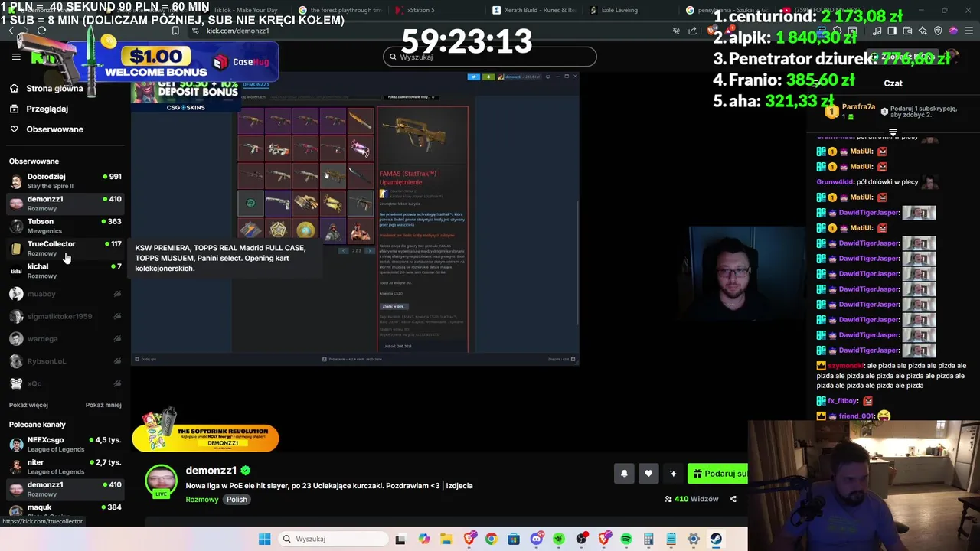Open recommended channel NEEXcsgo
Viewport: 980px width, 551px height.
click(65, 445)
